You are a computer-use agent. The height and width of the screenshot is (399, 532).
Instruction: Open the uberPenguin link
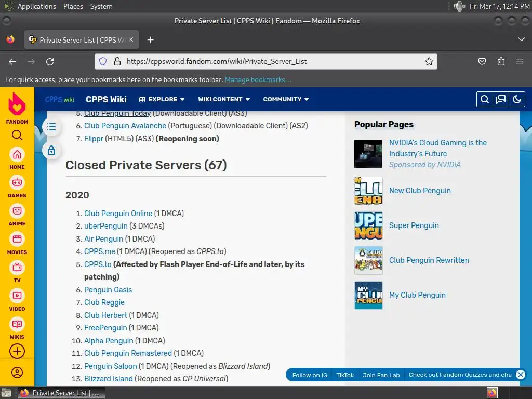[x=106, y=226]
